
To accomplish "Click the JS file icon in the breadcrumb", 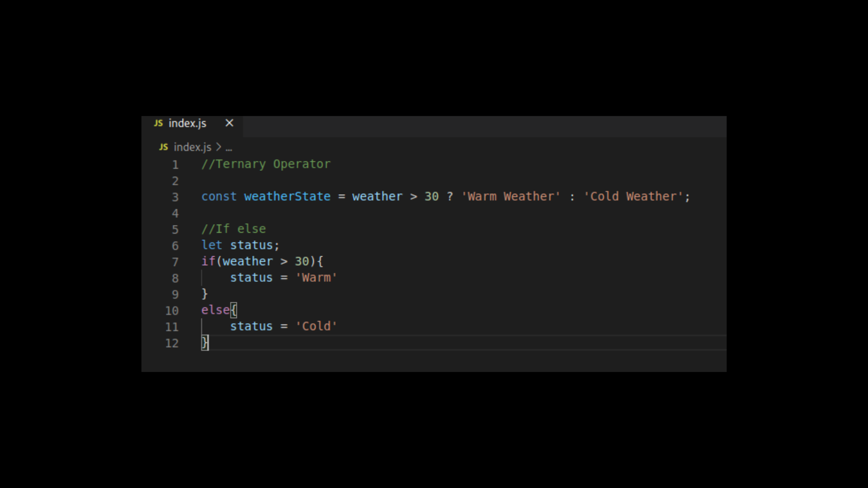I will (x=164, y=147).
